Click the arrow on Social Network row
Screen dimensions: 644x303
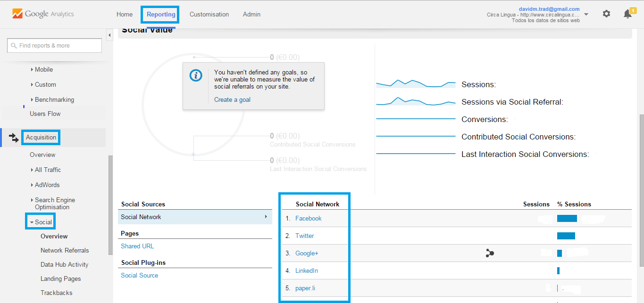266,217
